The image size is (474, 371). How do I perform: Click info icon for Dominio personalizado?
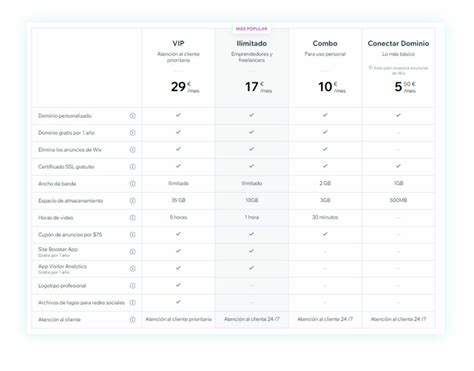point(132,116)
